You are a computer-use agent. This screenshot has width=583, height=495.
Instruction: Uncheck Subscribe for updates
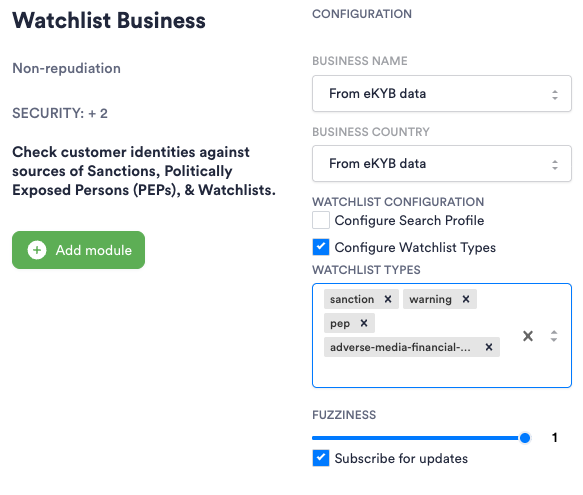(x=321, y=458)
